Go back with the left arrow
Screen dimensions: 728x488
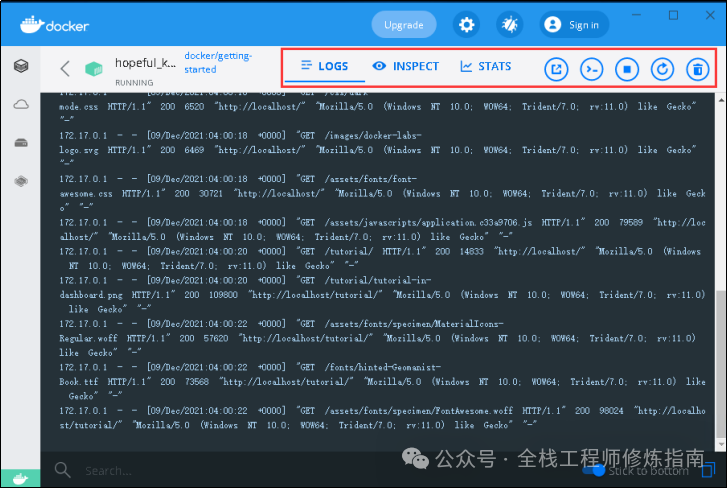pos(65,69)
